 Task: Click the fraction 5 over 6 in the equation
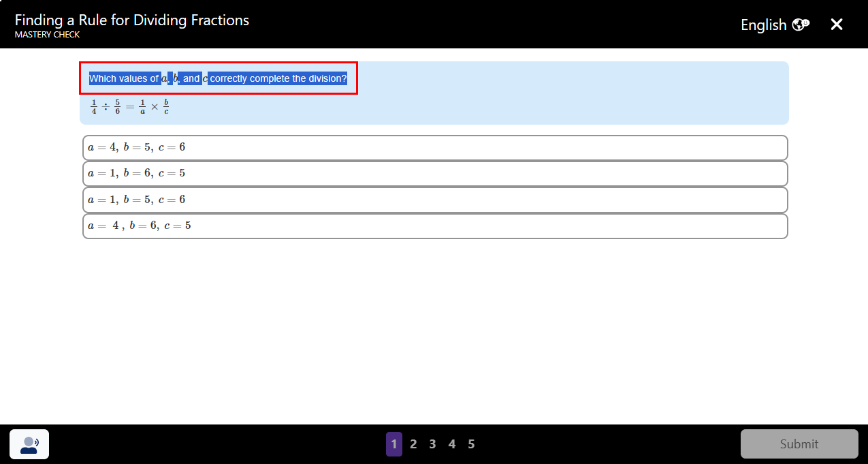point(117,107)
